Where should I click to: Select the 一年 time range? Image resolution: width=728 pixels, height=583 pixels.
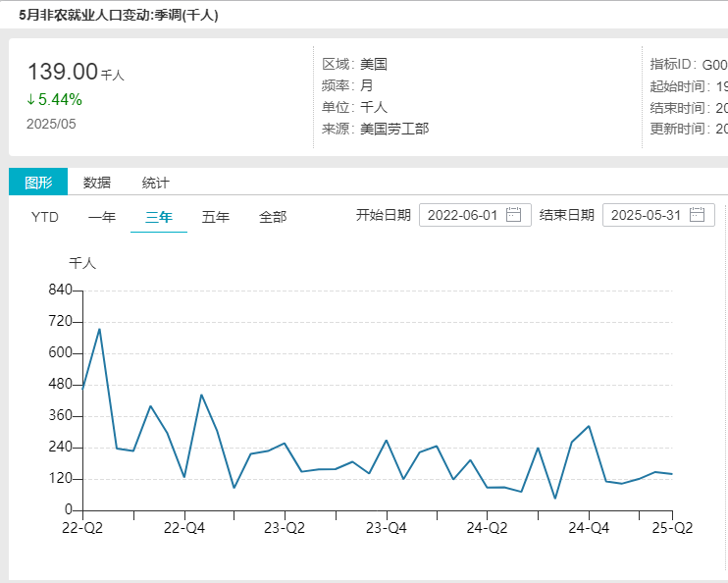click(102, 217)
